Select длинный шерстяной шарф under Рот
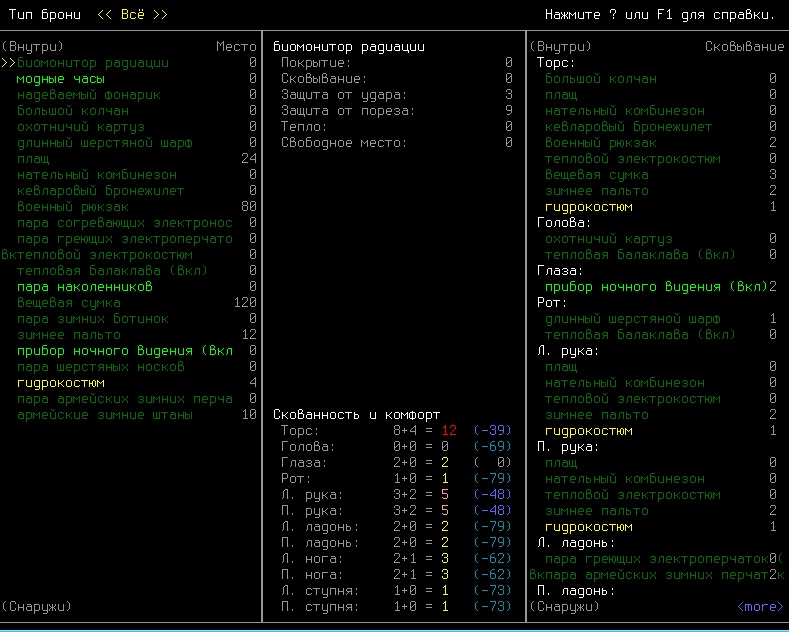The image size is (789, 632). point(661,319)
